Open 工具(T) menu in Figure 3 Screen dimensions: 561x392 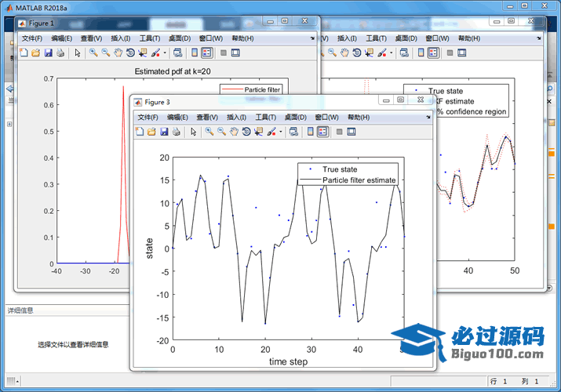[x=267, y=117]
